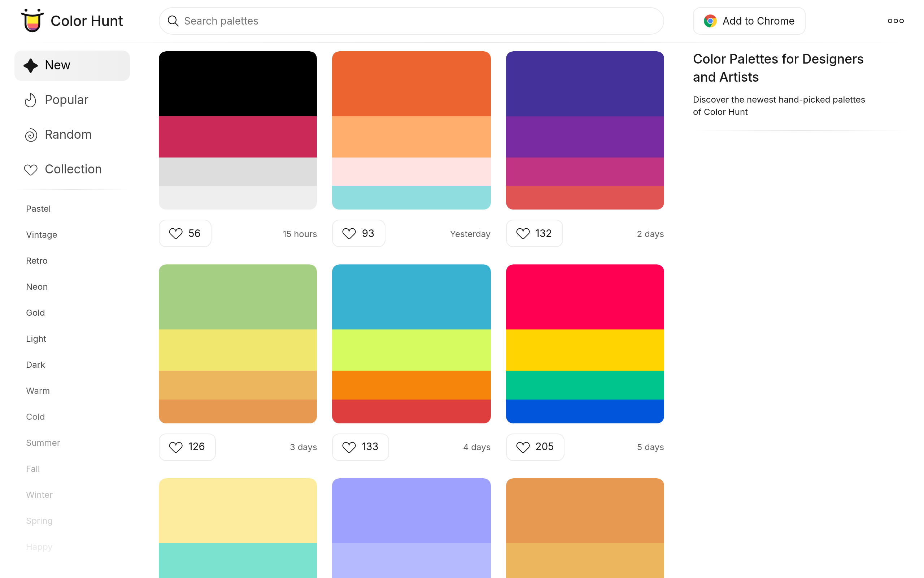Click the New sparkle icon

(31, 65)
